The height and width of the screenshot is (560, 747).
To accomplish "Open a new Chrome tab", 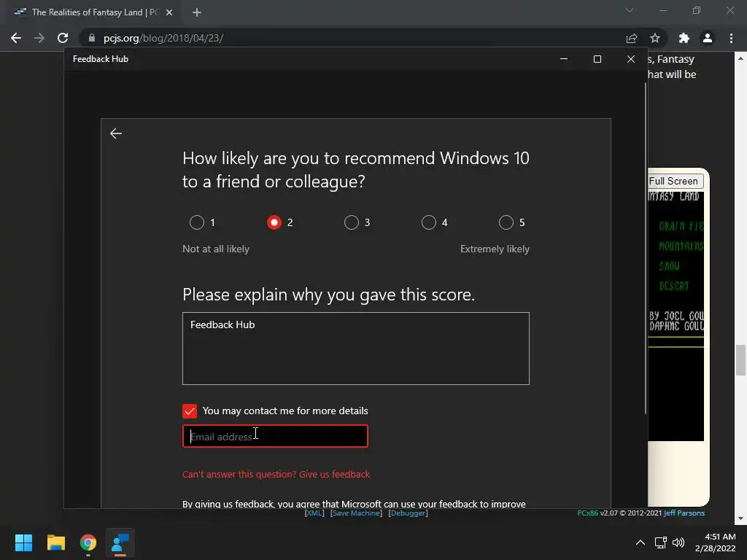I will tap(197, 12).
